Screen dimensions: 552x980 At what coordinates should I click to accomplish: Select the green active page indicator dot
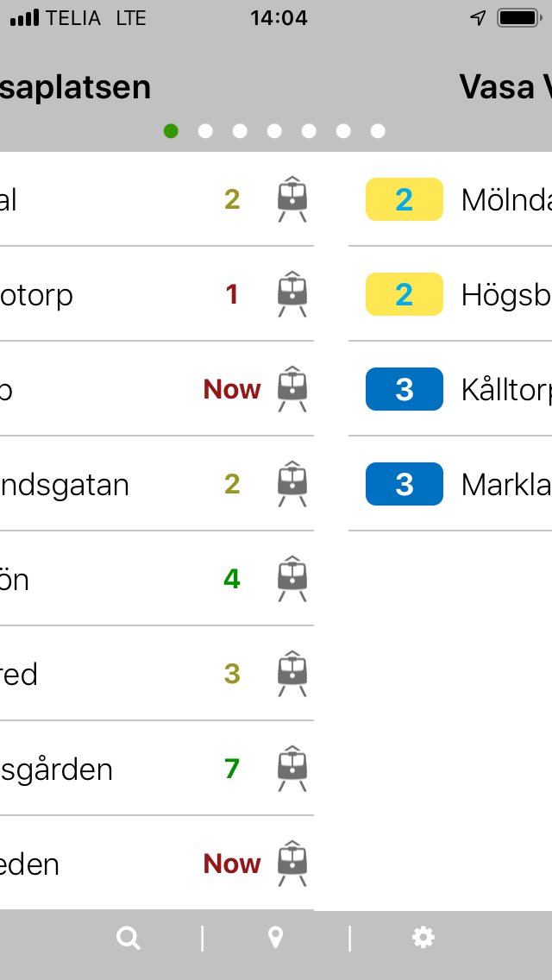point(171,131)
